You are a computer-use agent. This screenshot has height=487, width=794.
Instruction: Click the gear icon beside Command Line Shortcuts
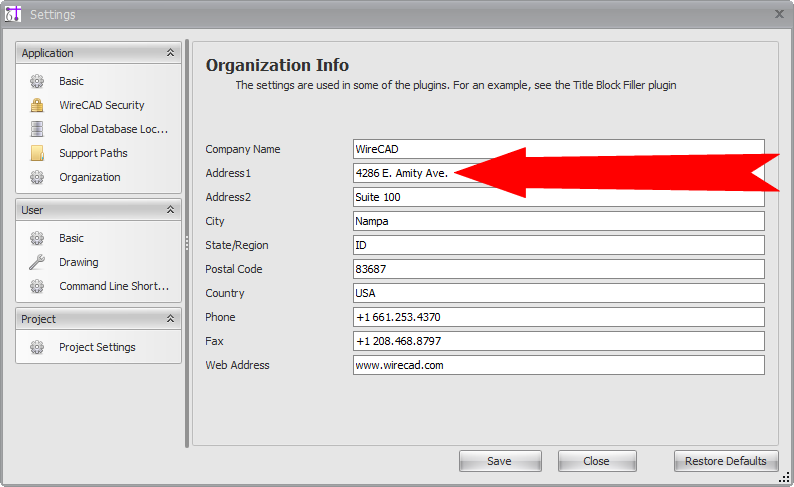[37, 286]
